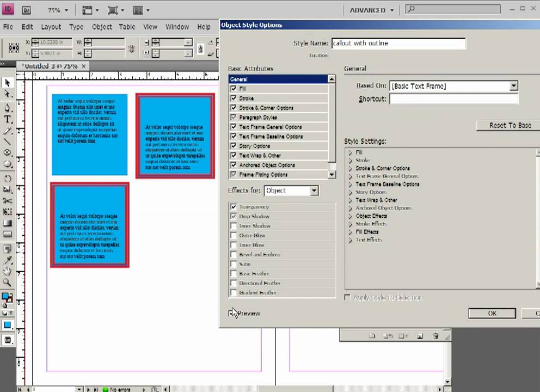
Task: Click the Reset To Base button
Action: pos(510,125)
